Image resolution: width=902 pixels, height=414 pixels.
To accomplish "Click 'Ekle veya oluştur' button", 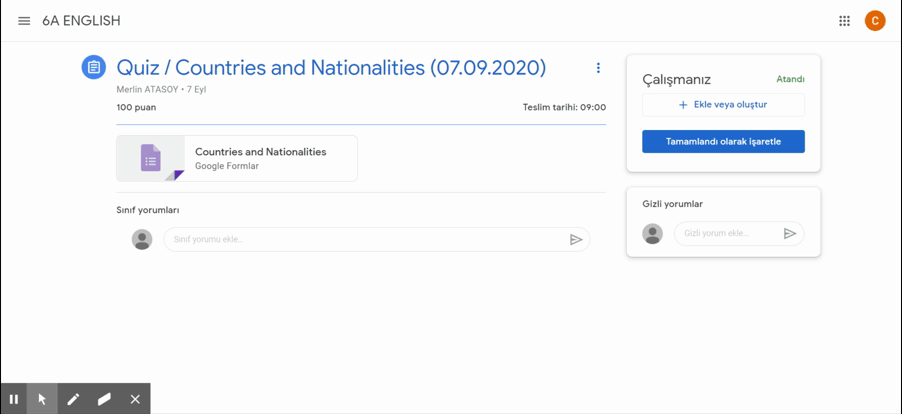I will [723, 105].
